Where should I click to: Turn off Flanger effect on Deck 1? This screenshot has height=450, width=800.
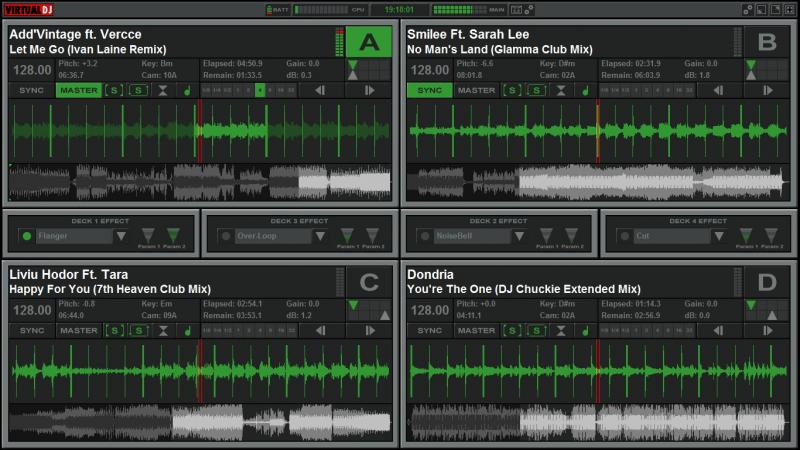click(27, 236)
